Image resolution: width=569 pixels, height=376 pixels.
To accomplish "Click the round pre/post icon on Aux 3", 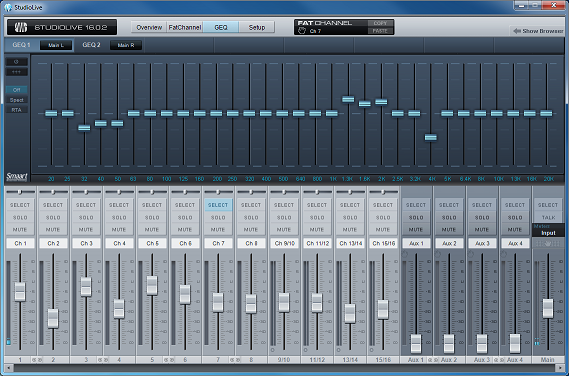I will [471, 255].
